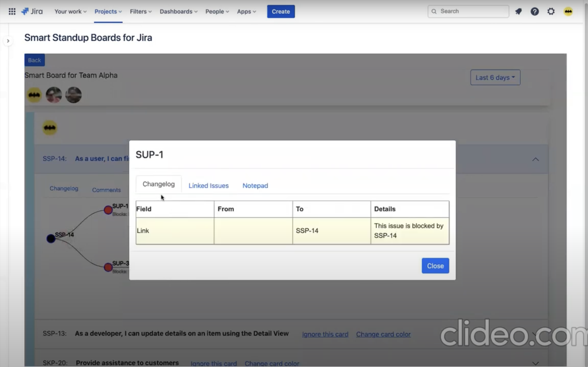This screenshot has width=588, height=367.
Task: Close the SUP-1 dialog
Action: (435, 266)
